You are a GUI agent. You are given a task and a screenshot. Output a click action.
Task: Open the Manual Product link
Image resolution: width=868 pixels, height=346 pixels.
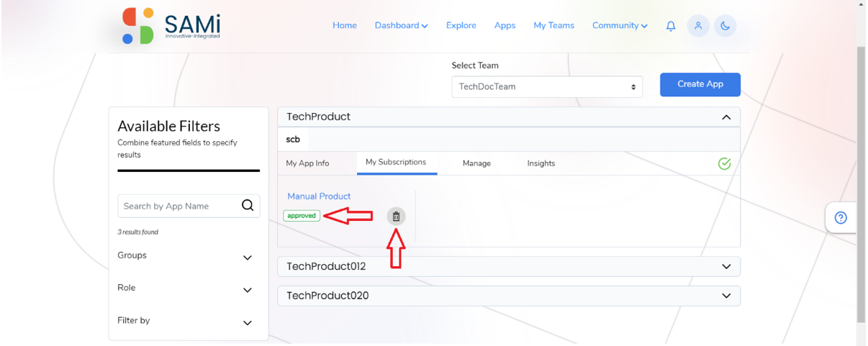[x=319, y=196]
